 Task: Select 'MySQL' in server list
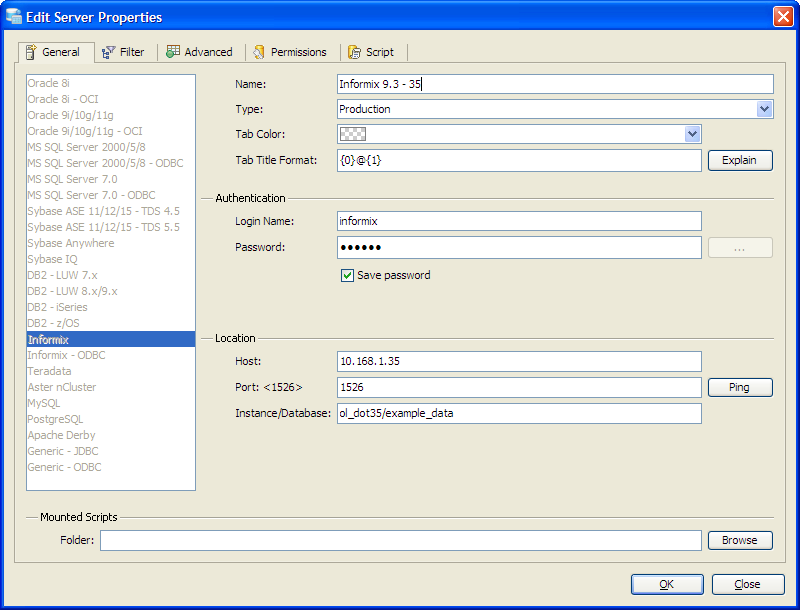pos(111,403)
